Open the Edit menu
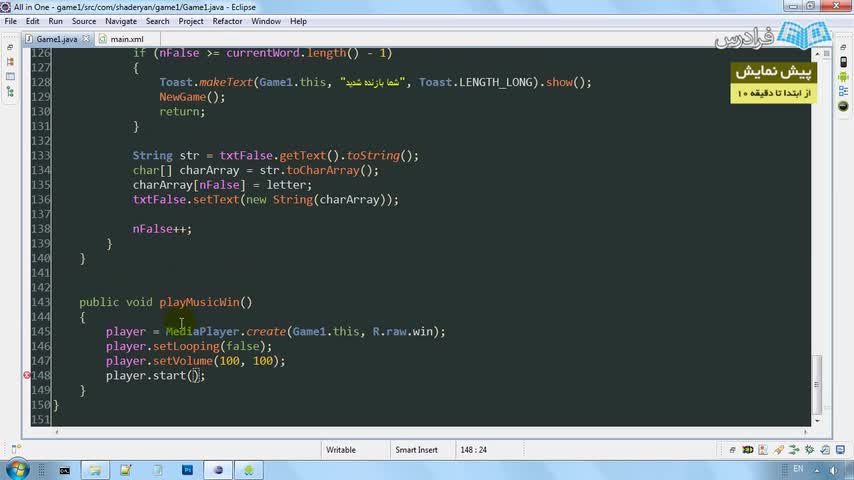 [x=32, y=21]
